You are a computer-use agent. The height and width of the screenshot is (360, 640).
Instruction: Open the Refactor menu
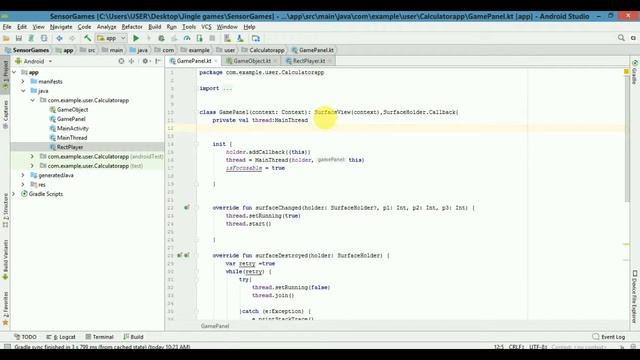[132, 27]
